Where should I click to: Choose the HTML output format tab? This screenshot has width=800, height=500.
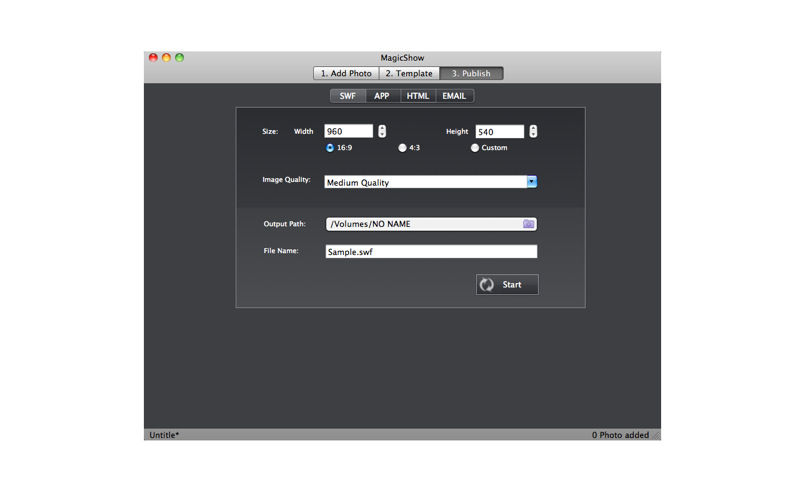[418, 96]
